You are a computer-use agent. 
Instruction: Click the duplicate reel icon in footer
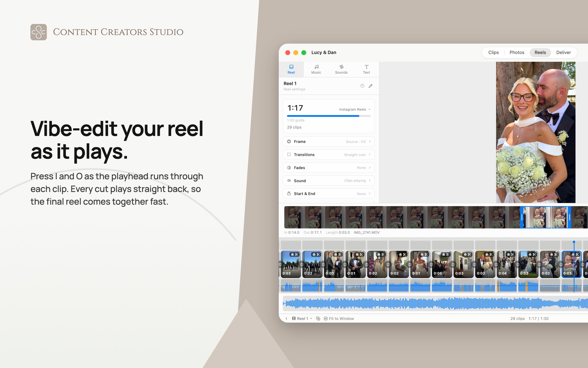click(318, 319)
